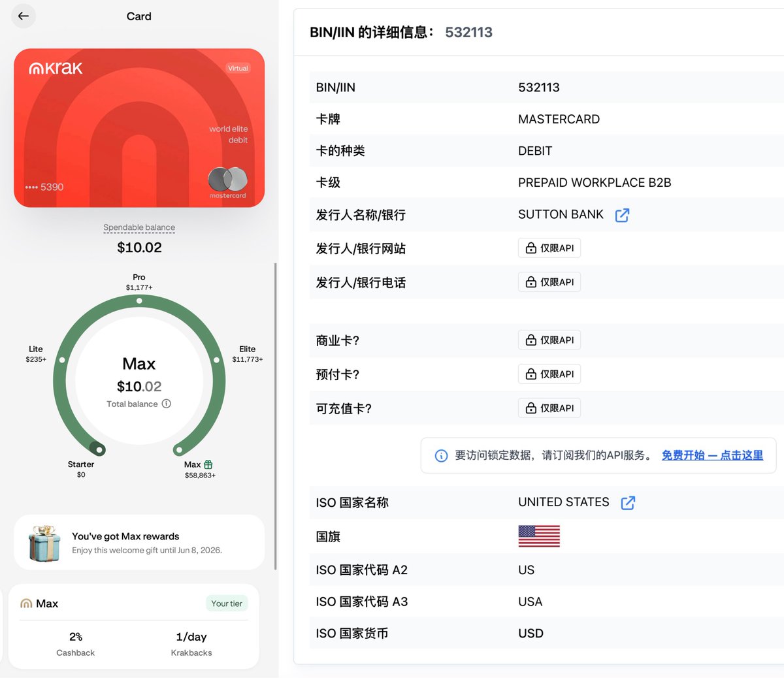Image resolution: width=784 pixels, height=678 pixels.
Task: Select the Lite tier marker on gauge
Action: [62, 360]
